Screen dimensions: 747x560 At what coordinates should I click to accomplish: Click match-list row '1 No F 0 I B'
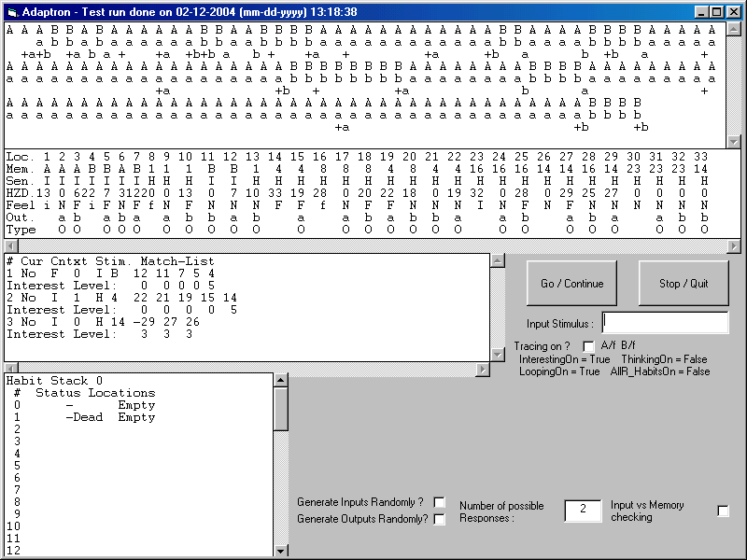click(110, 273)
